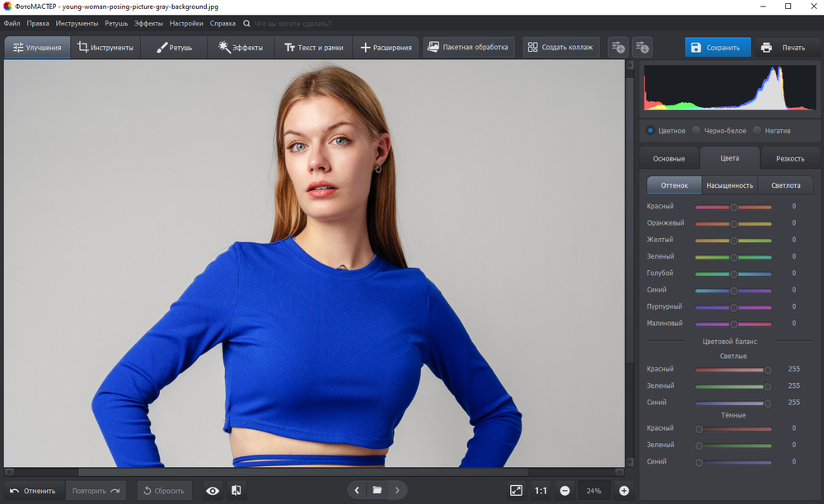Open the Эффекты tab
This screenshot has width=824, height=504.
(241, 47)
